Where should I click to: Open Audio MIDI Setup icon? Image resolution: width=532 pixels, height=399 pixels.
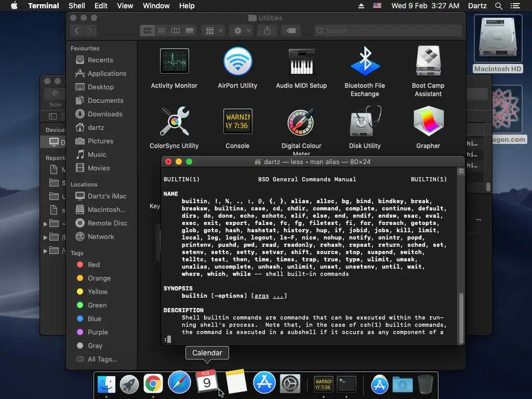pos(301,61)
